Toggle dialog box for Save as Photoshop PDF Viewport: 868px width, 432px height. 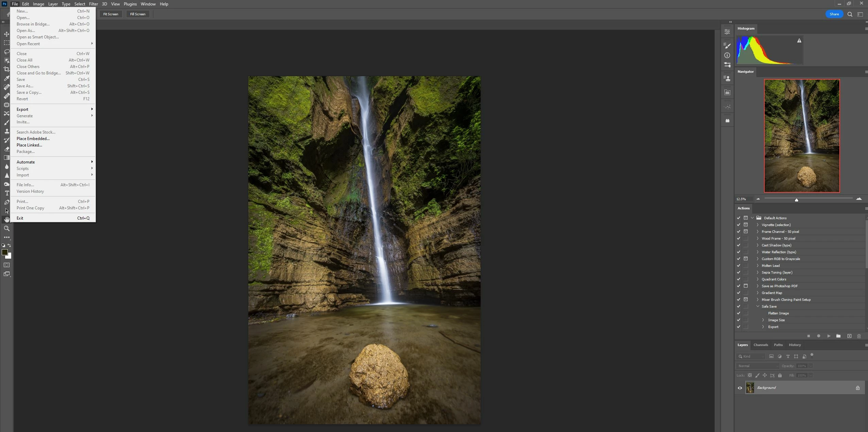click(x=746, y=286)
